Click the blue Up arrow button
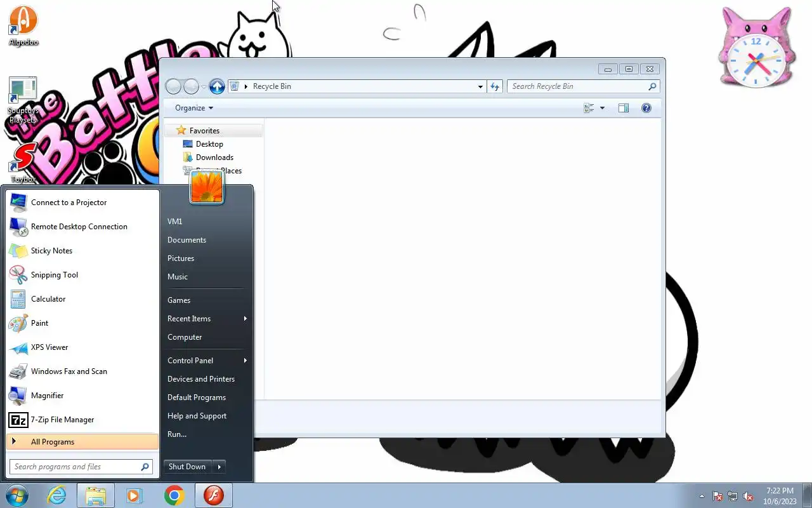 coord(217,86)
